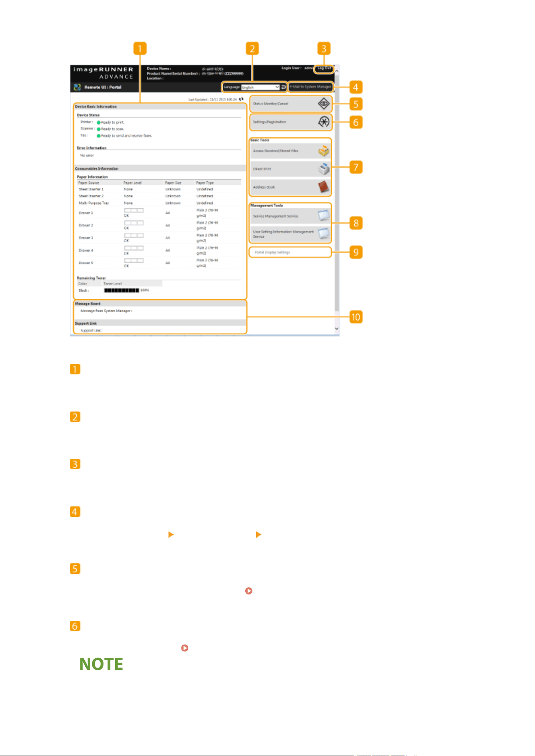The height and width of the screenshot is (756, 535).
Task: Click the imageRUNNER ADVANCE logo
Action: tap(103, 73)
